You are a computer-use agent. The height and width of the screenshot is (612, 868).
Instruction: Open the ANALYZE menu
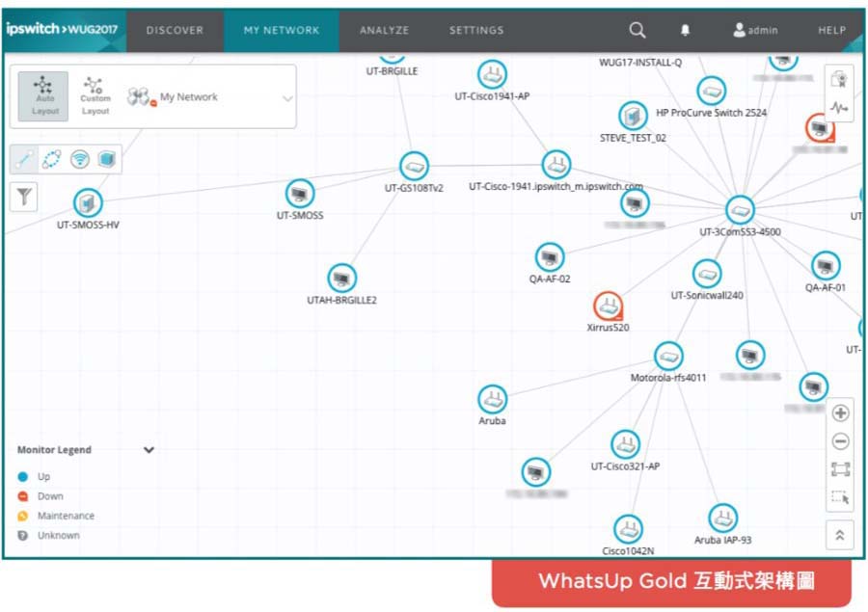[384, 31]
